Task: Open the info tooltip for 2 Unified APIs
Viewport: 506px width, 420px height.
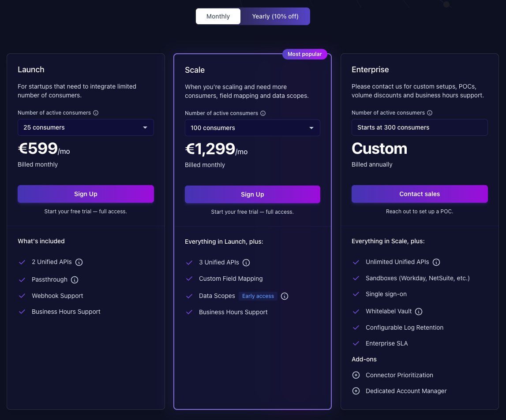Action: click(x=79, y=262)
